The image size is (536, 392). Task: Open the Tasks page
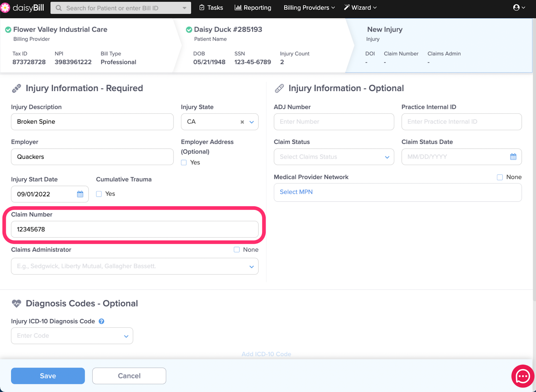[x=211, y=7]
